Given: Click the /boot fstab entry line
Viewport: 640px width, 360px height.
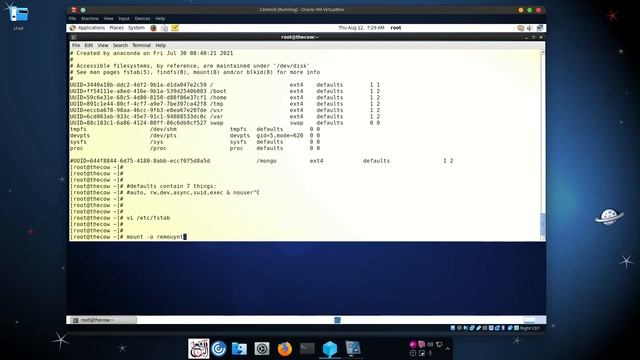Looking at the screenshot, I should coord(225,91).
